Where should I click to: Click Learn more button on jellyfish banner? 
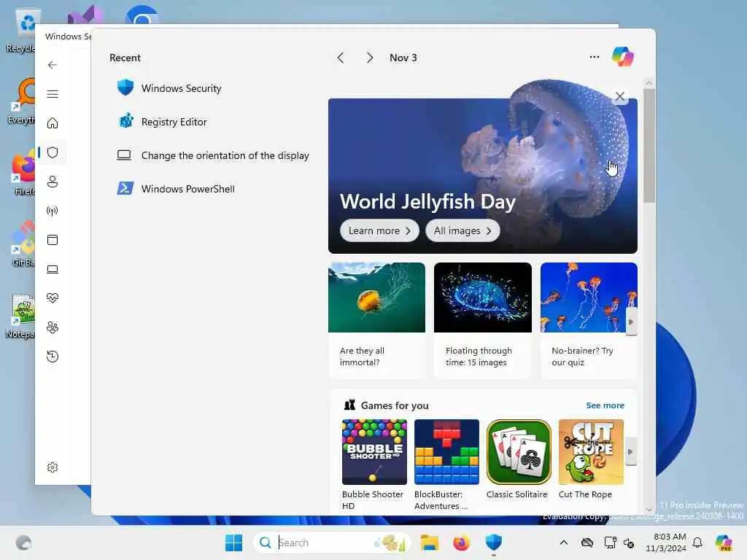[x=379, y=230]
